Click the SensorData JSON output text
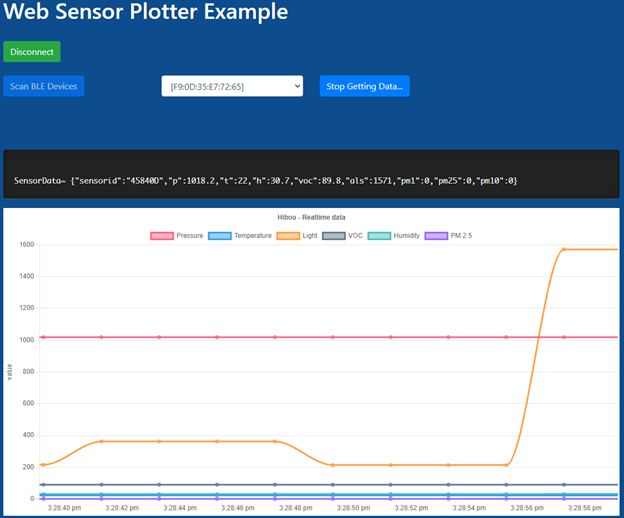 coord(265,181)
